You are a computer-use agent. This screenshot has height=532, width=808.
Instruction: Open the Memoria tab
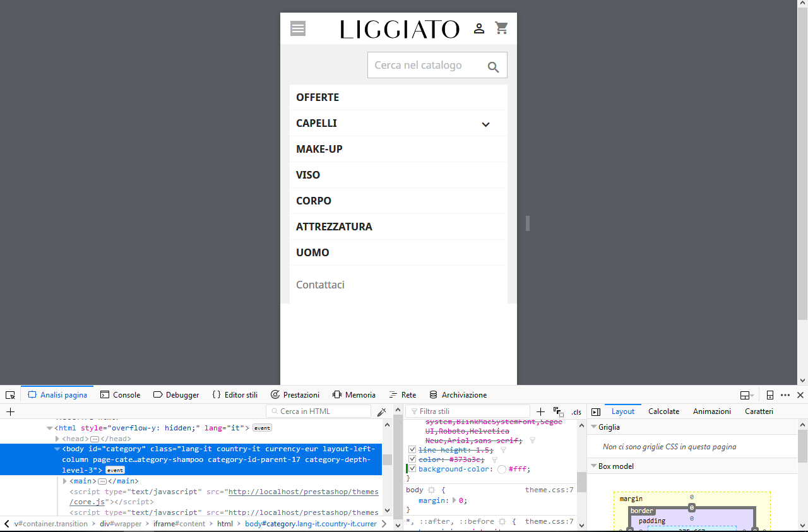[x=354, y=395]
